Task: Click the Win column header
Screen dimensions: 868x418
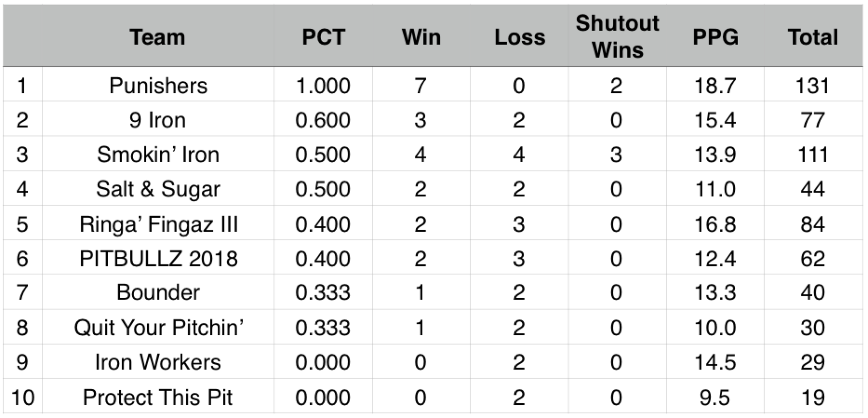Action: (x=421, y=37)
